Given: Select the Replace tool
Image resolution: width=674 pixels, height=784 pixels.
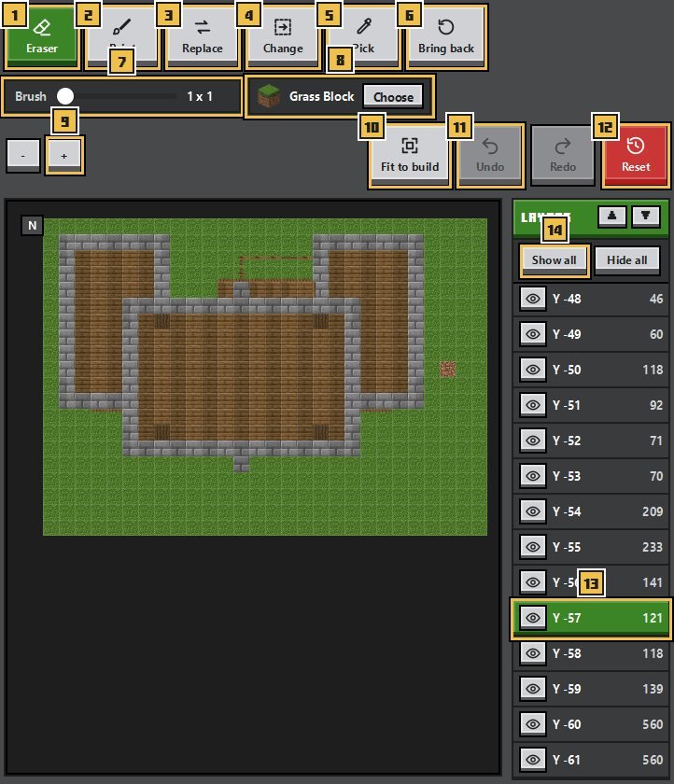Looking at the screenshot, I should point(203,37).
